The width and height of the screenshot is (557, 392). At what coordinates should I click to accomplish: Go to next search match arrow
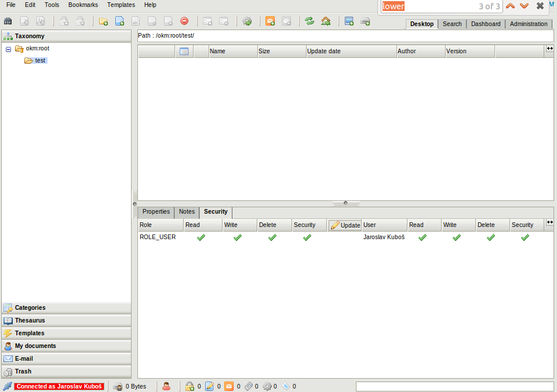[x=524, y=6]
